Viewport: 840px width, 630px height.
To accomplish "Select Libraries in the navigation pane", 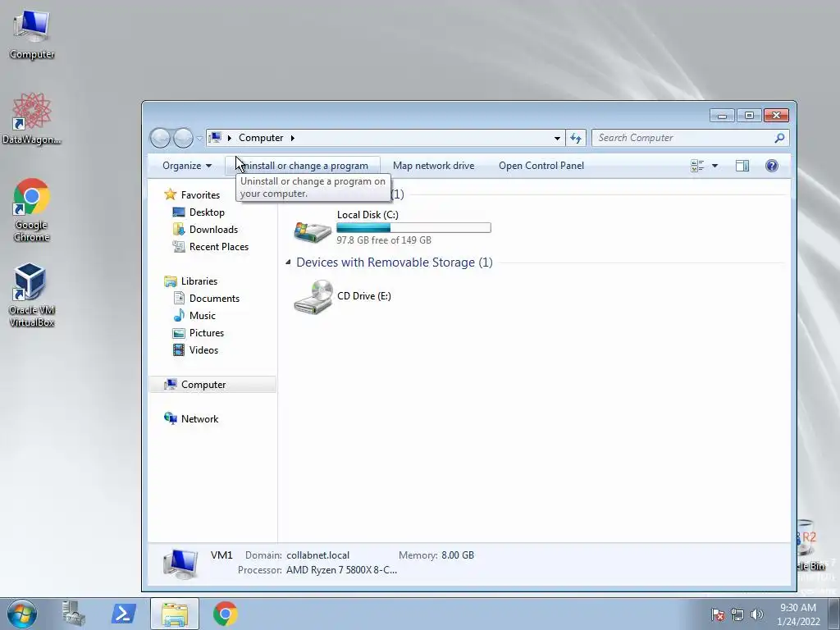I will point(199,281).
